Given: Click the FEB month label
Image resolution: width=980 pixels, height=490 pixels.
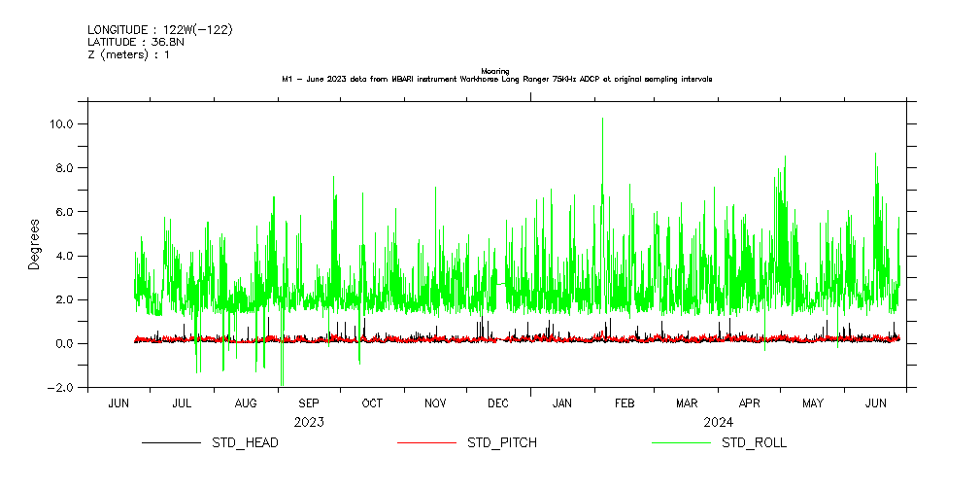Looking at the screenshot, I should click(x=625, y=403).
